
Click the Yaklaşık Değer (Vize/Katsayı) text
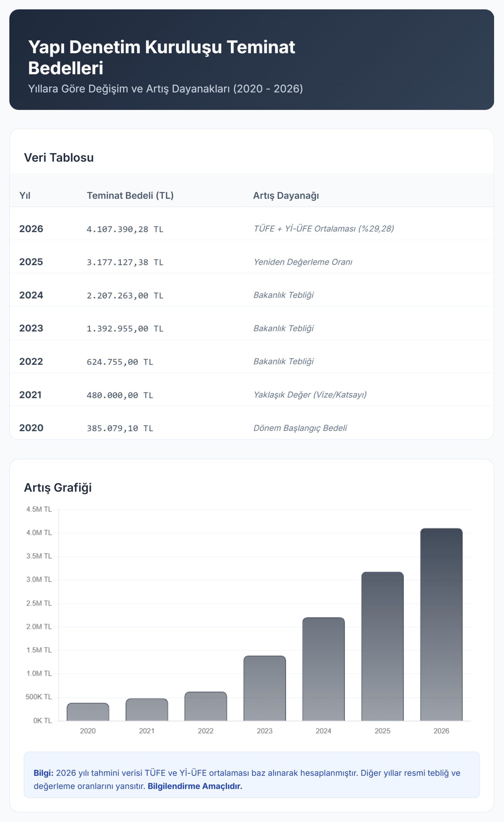pos(310,395)
